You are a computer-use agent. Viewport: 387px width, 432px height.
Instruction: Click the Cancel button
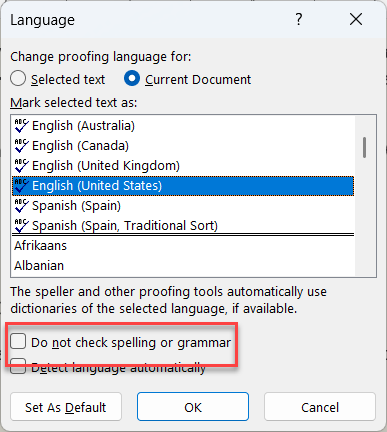(x=320, y=407)
